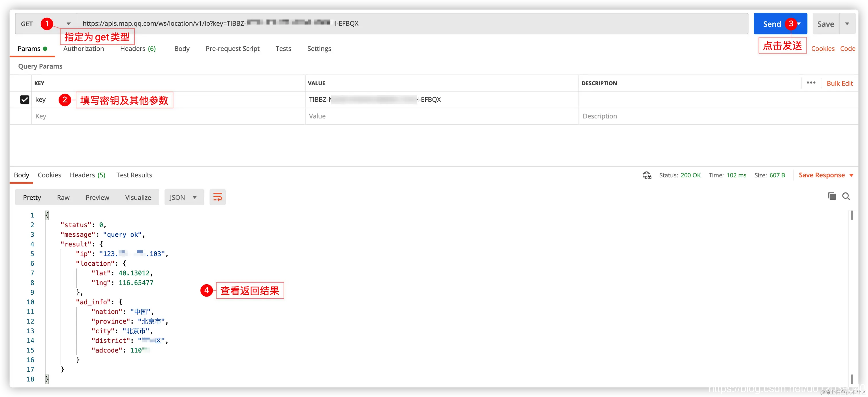Open the JSON format dropdown
The height and width of the screenshot is (397, 868).
pyautogui.click(x=184, y=197)
